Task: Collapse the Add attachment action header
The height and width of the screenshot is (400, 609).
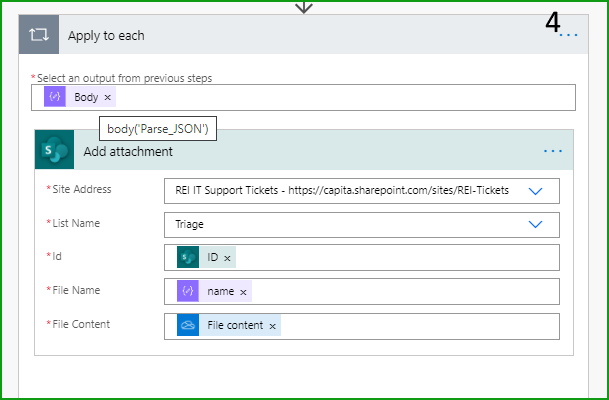Action: click(x=300, y=151)
